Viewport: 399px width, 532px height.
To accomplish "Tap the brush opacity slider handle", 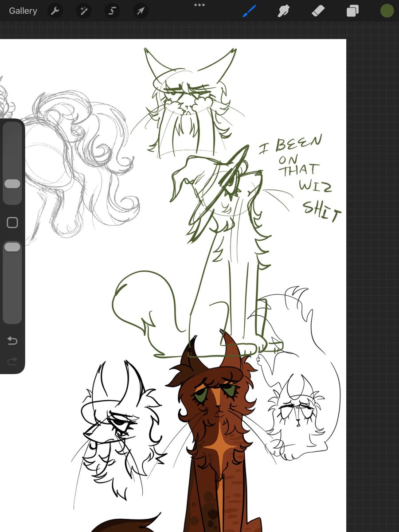I will click(x=12, y=247).
